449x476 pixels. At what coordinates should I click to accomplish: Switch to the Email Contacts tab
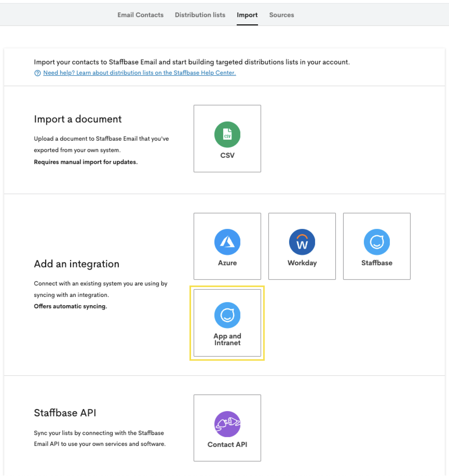pyautogui.click(x=140, y=15)
